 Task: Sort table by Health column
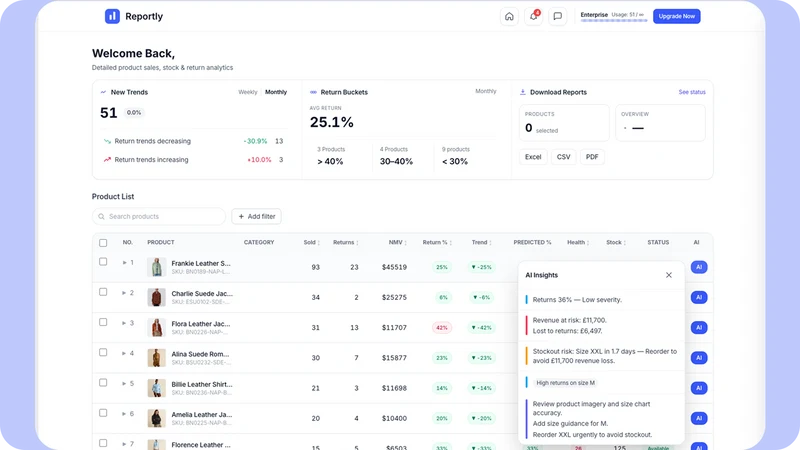(x=578, y=242)
